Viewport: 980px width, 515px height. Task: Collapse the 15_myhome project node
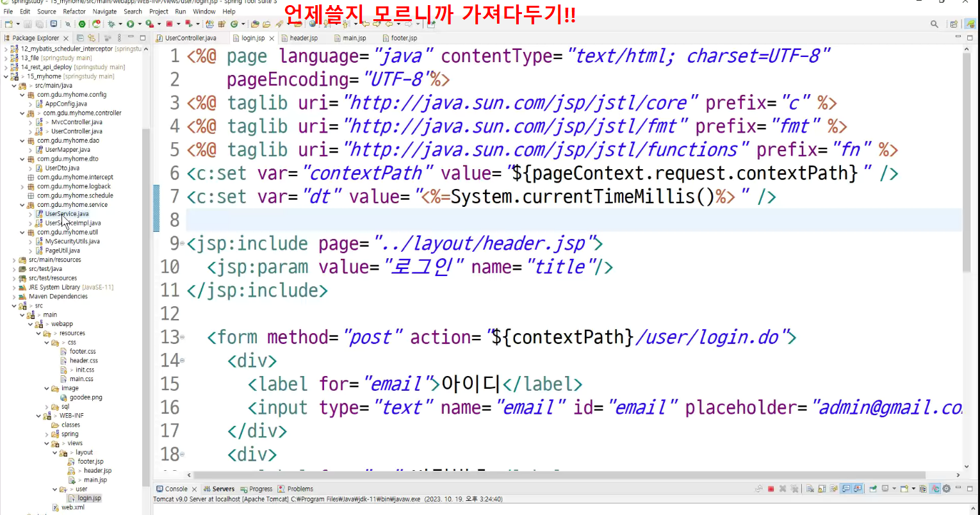pyautogui.click(x=6, y=76)
